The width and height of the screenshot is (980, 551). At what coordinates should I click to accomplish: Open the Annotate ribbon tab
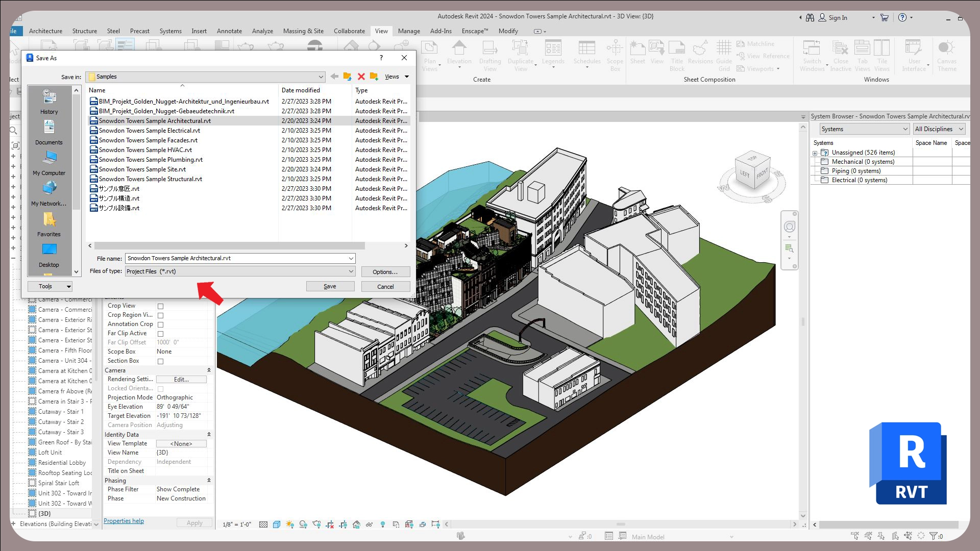[229, 31]
